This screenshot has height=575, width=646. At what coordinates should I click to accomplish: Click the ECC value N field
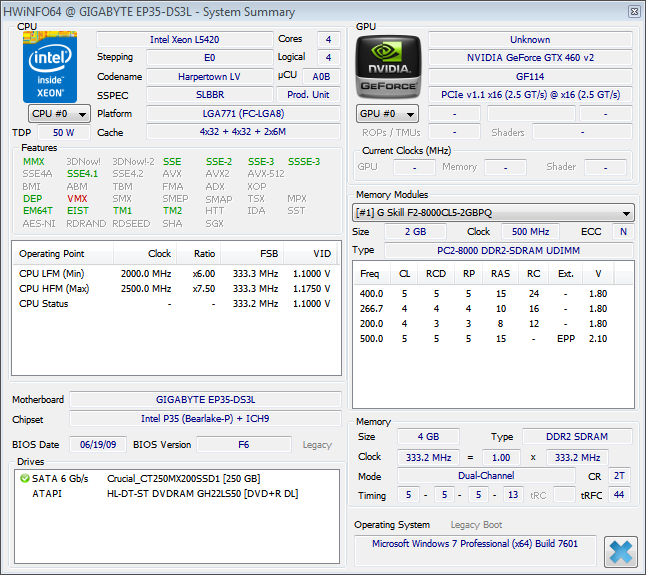coord(623,231)
